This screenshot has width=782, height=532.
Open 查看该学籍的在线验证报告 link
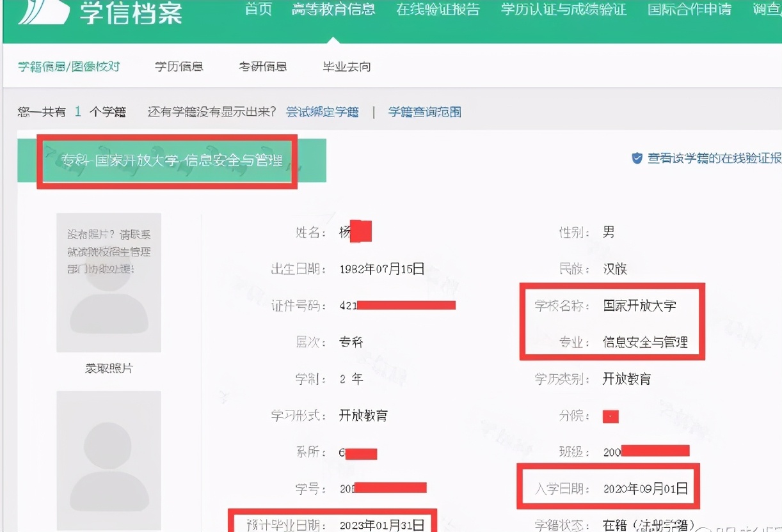point(714,158)
